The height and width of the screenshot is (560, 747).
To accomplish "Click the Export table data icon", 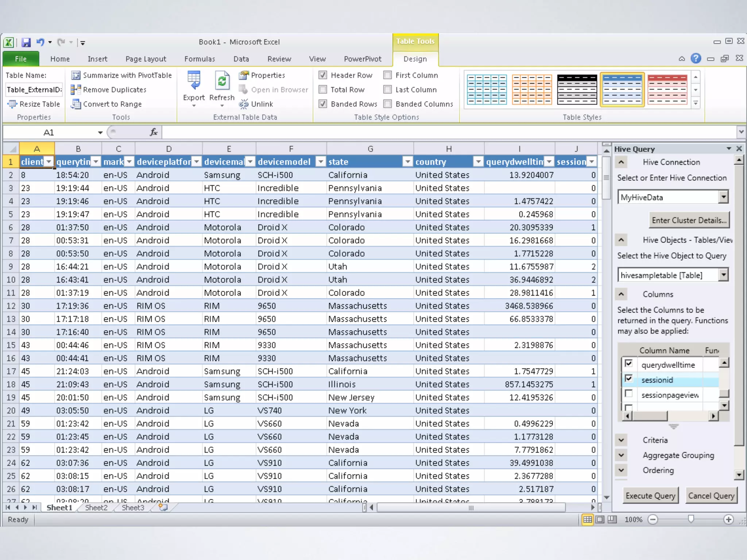I will [194, 81].
